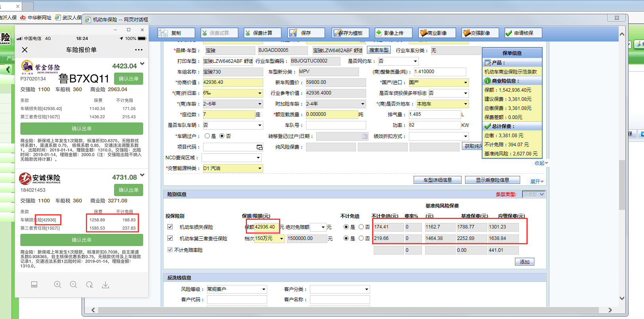644x319 pixels.
Task: Open the three-dots menu in 车险报价单
Action: click(x=139, y=50)
